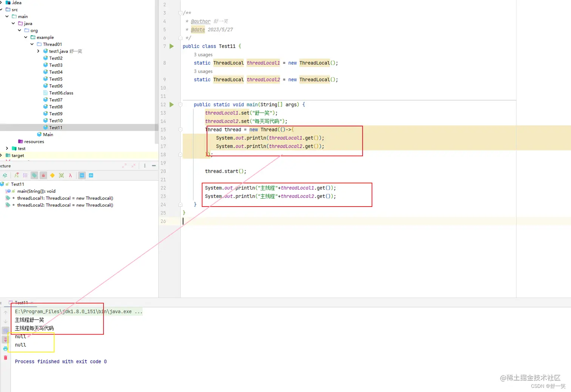
Task: Navigate to main(String[]) in Structure
Action: coord(36,191)
